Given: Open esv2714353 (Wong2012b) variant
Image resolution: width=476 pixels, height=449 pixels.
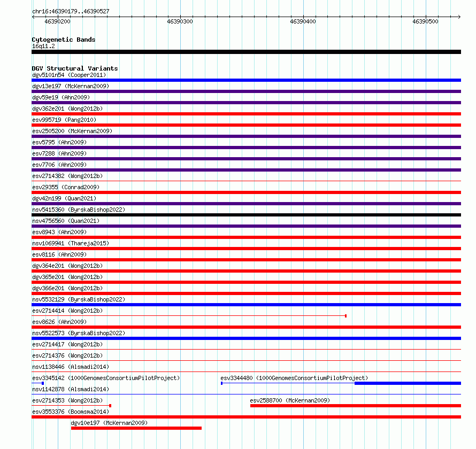Looking at the screenshot, I should click(x=67, y=400).
